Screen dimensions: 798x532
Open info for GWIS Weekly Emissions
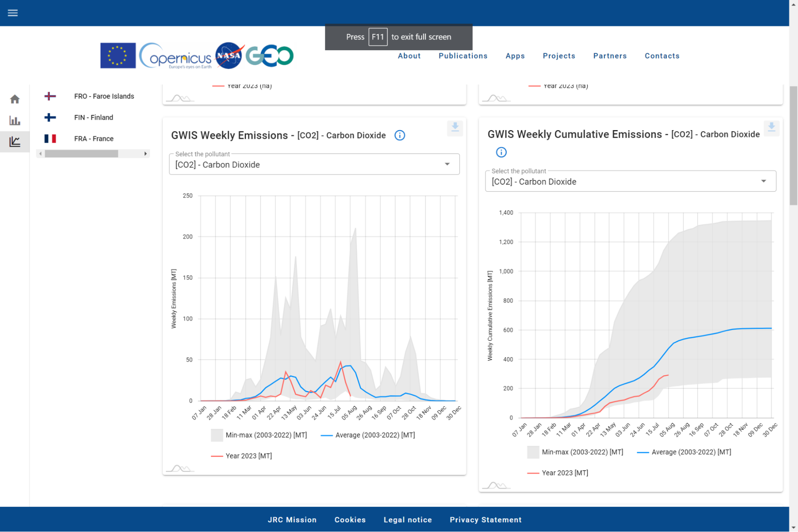[400, 135]
